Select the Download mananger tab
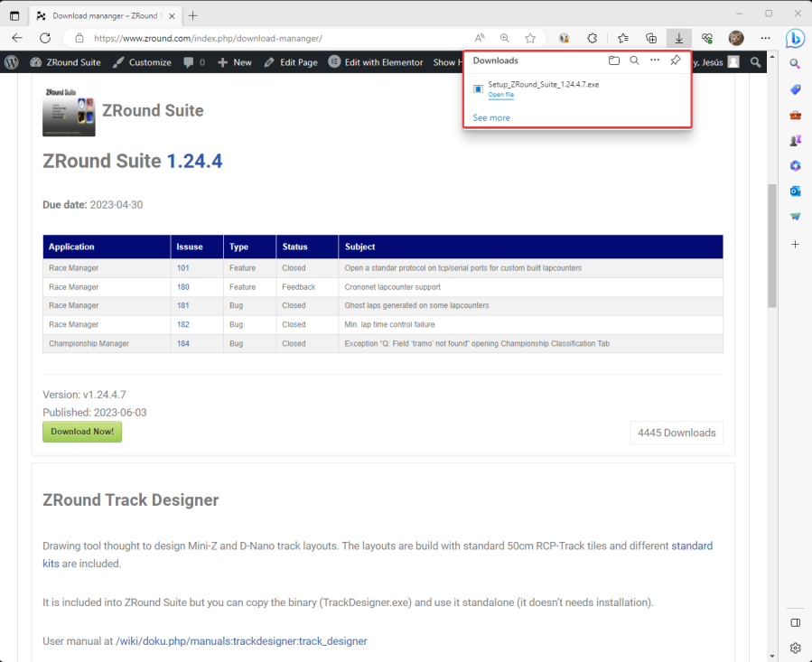Image resolution: width=812 pixels, height=662 pixels. (105, 16)
